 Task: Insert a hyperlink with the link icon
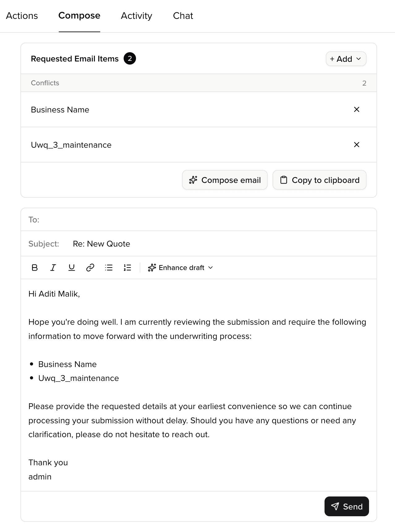[x=90, y=268]
